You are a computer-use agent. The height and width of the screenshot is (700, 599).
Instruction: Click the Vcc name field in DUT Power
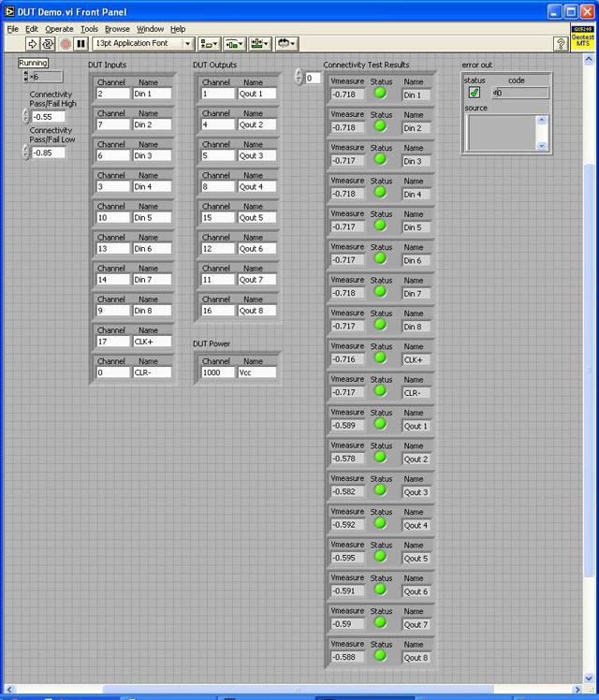[x=257, y=372]
